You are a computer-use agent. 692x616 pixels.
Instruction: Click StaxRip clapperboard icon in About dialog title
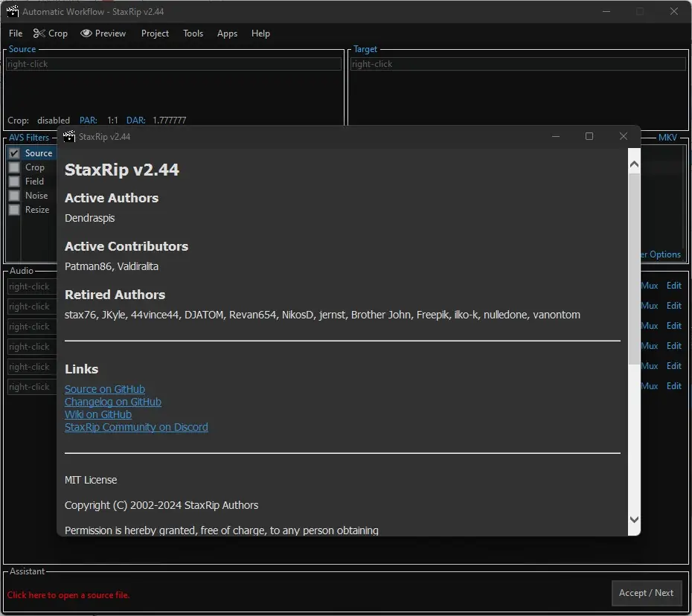pos(69,137)
